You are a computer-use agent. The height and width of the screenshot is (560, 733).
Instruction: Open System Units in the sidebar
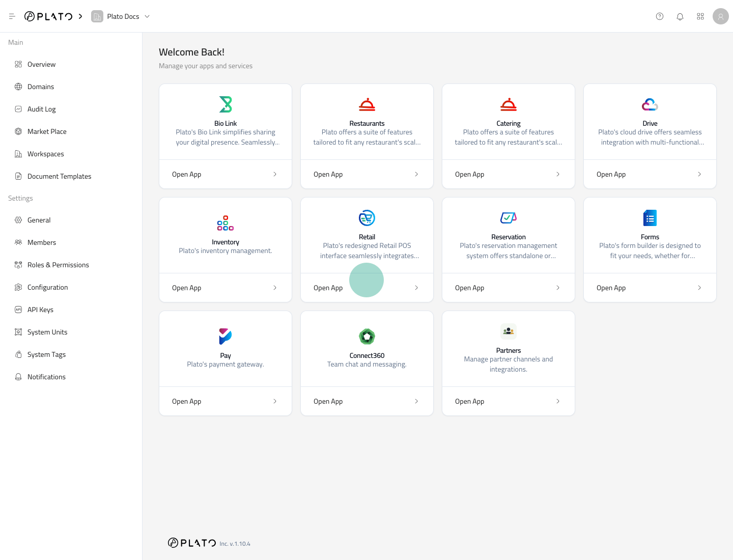(71, 332)
